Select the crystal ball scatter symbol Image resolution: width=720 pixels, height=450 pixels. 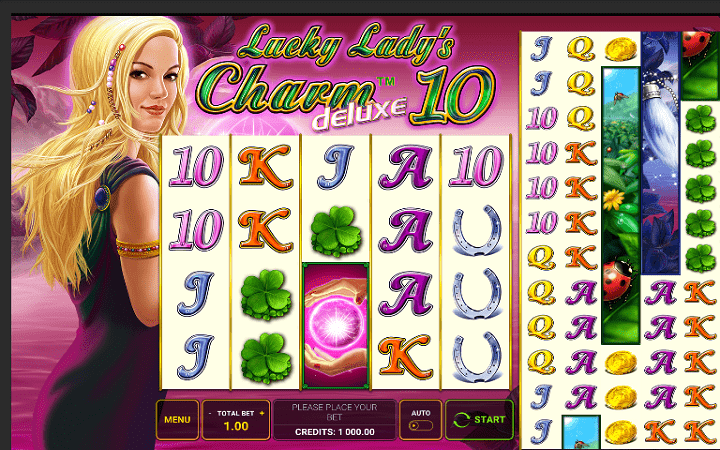(336, 326)
